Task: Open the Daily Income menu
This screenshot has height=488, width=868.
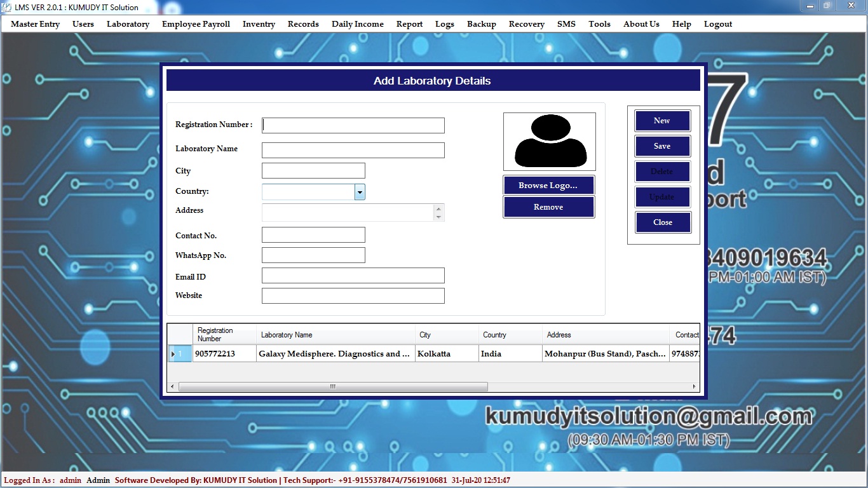Action: [x=357, y=24]
